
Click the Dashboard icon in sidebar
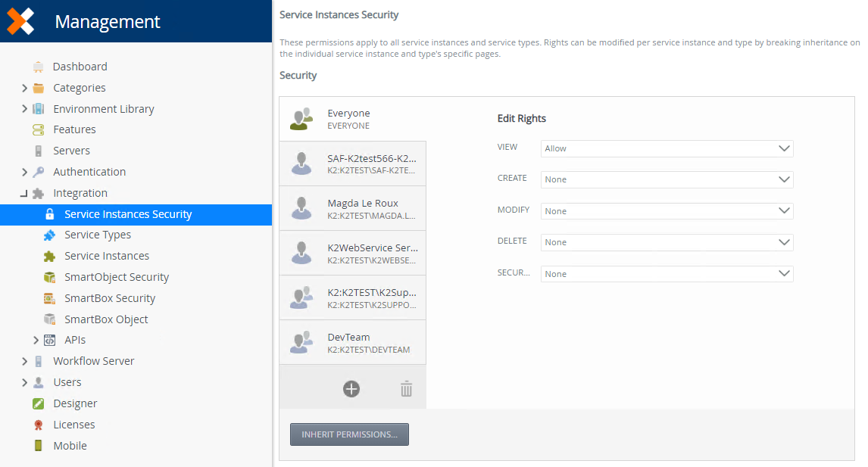[39, 67]
